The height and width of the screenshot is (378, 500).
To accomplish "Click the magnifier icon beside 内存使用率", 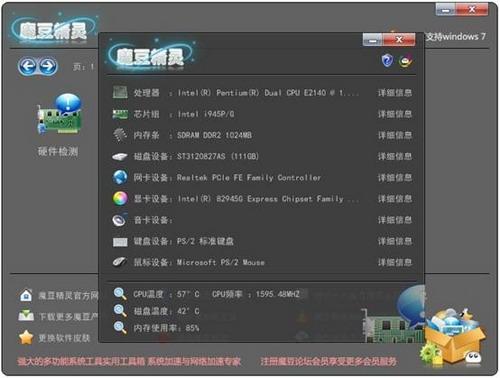I will 120,328.
